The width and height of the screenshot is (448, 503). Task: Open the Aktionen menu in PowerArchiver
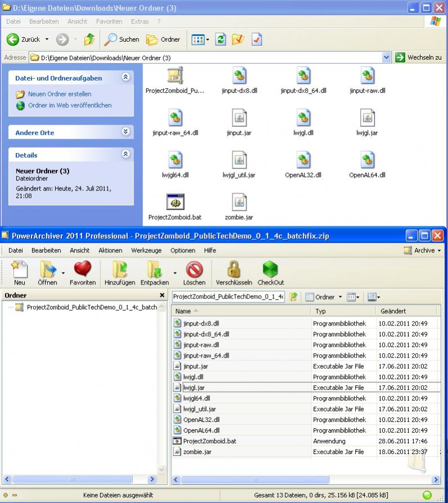pos(110,251)
